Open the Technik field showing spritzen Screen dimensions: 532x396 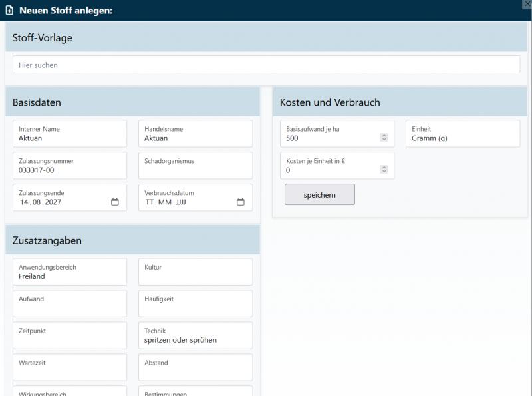[195, 336]
